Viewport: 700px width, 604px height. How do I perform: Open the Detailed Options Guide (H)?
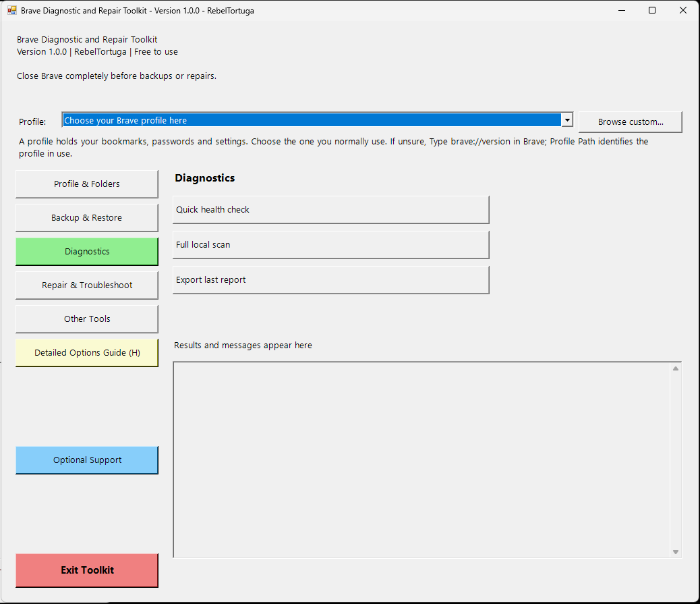coord(87,352)
